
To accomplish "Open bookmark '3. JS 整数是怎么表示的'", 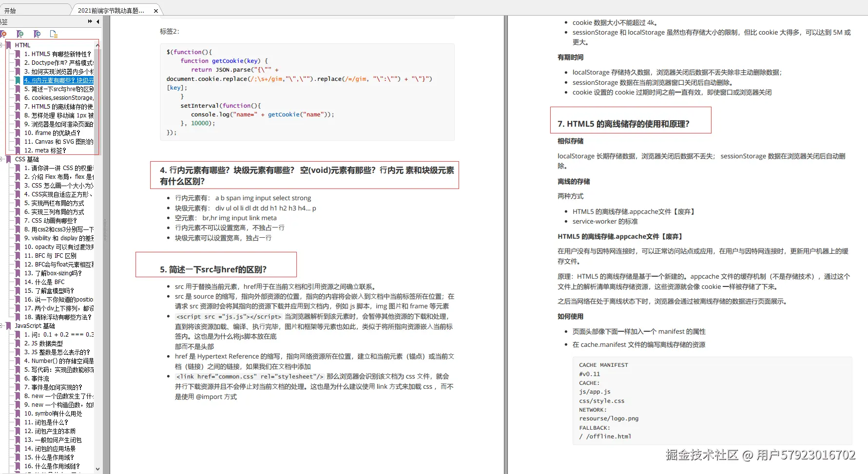I will (57, 352).
